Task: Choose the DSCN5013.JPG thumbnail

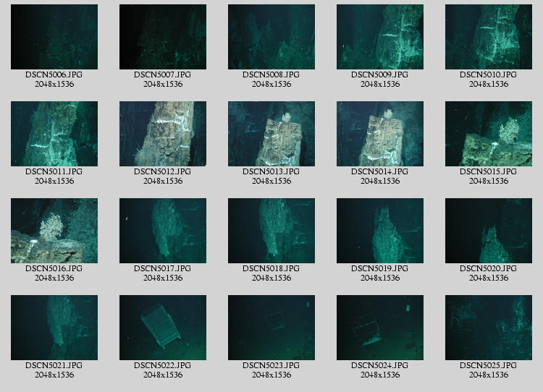Action: (271, 134)
